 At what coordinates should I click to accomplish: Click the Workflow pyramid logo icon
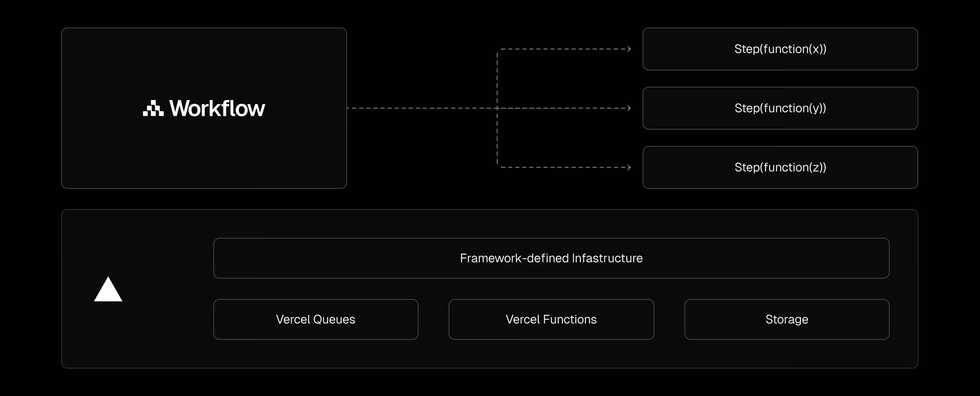153,109
